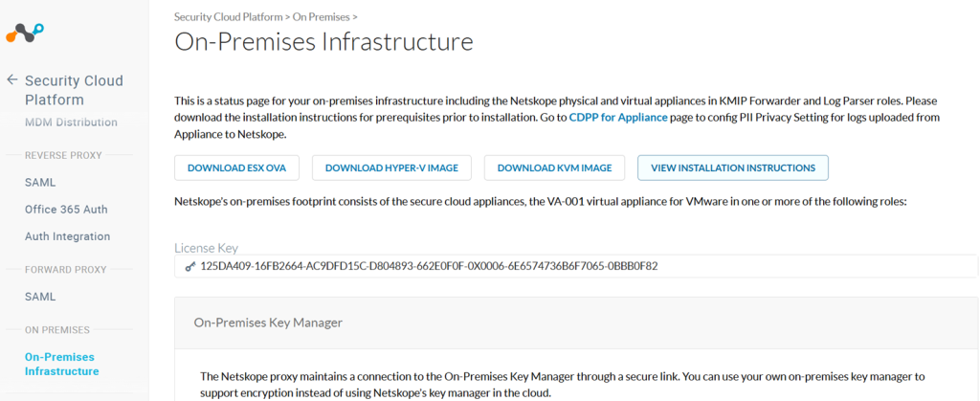Screen dimensions: 980x401
Task: Click the Netskope logo icon
Action: point(25,33)
